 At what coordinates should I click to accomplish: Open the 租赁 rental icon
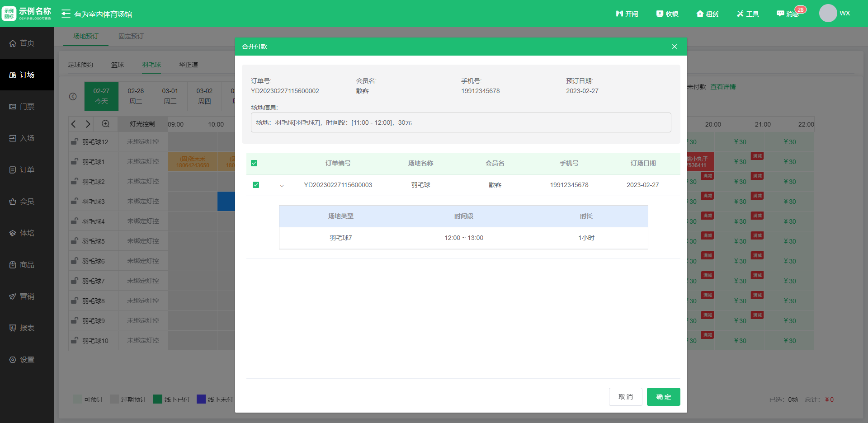(700, 14)
